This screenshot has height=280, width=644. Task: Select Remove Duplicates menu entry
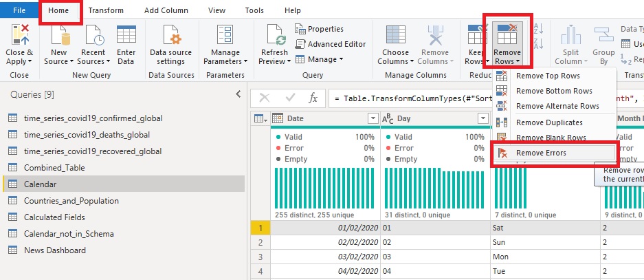coord(554,122)
